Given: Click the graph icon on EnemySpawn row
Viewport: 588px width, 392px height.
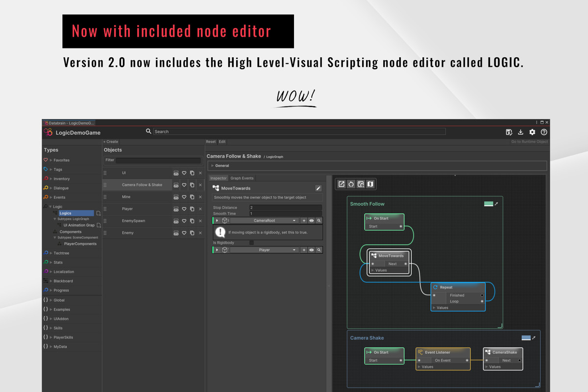Looking at the screenshot, I should coord(176,221).
